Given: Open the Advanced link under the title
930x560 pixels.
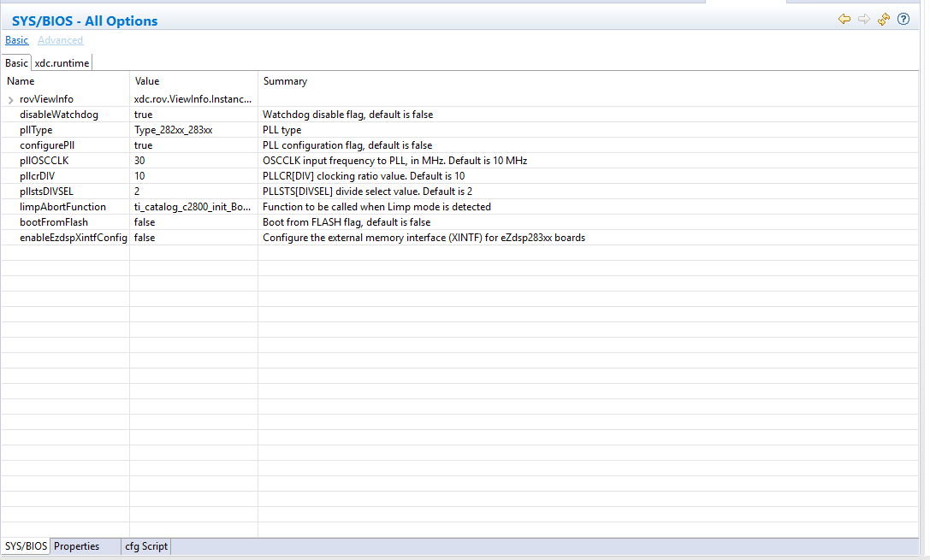Looking at the screenshot, I should point(61,39).
